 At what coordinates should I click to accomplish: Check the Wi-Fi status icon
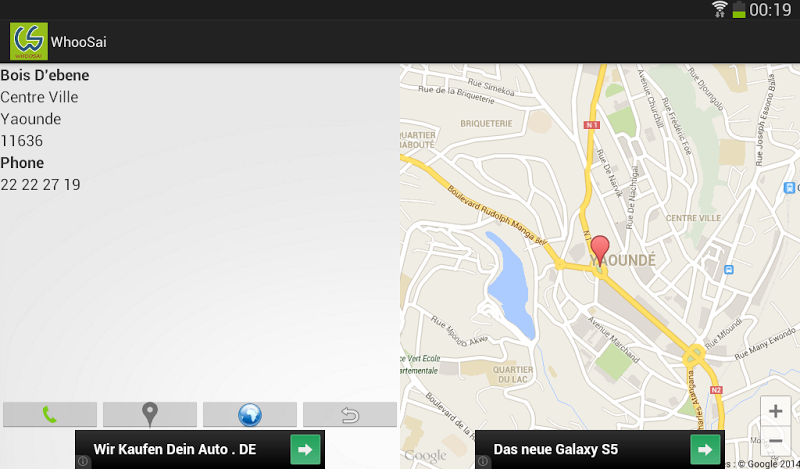pos(719,9)
